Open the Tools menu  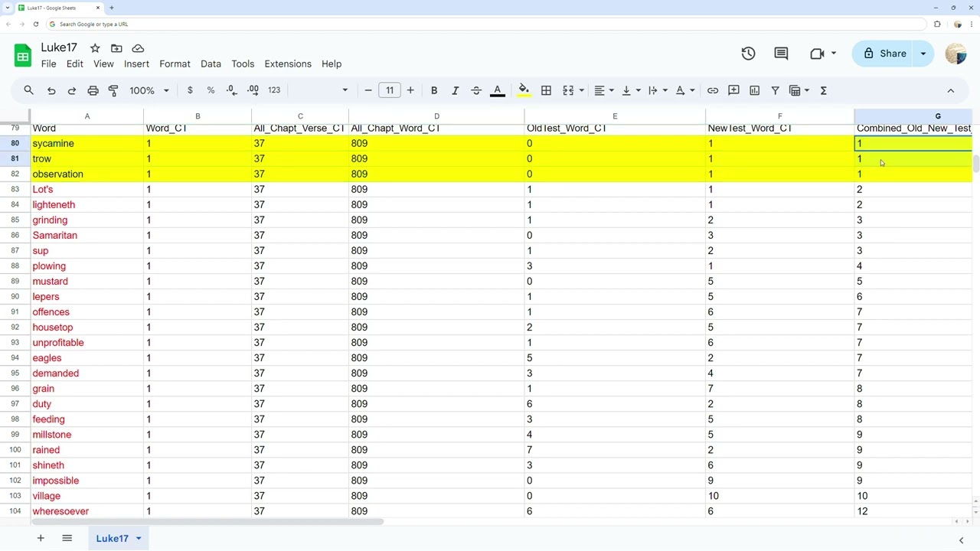[x=243, y=64]
